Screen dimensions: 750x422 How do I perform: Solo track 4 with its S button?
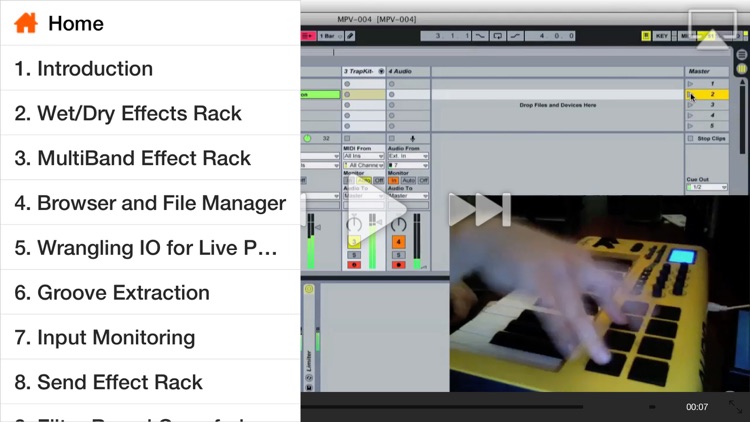[398, 255]
